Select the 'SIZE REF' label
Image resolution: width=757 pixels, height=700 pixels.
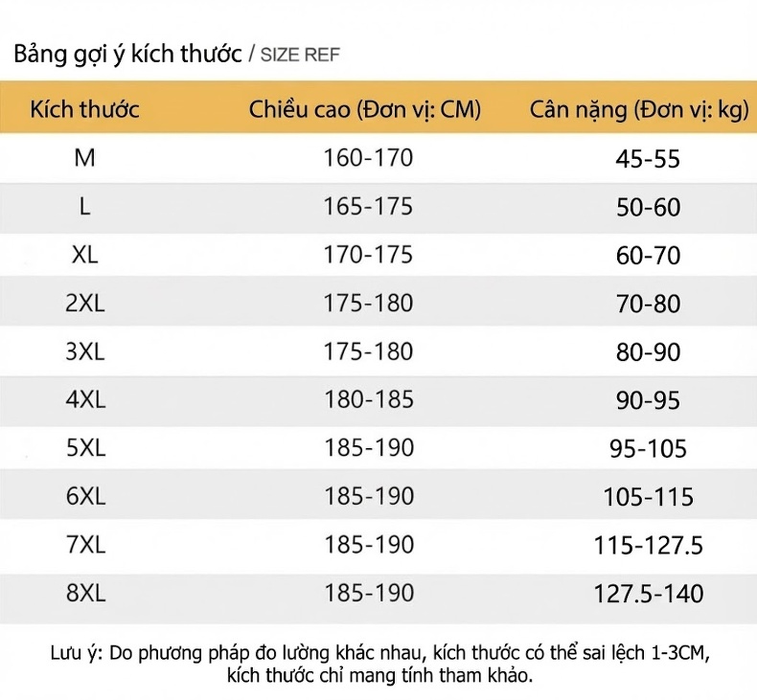click(300, 55)
